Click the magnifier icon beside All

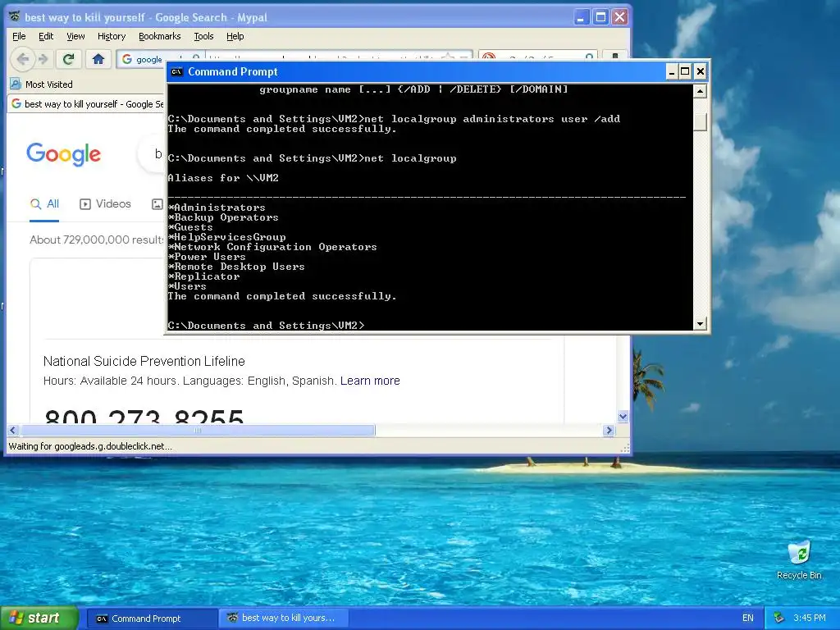coord(36,204)
